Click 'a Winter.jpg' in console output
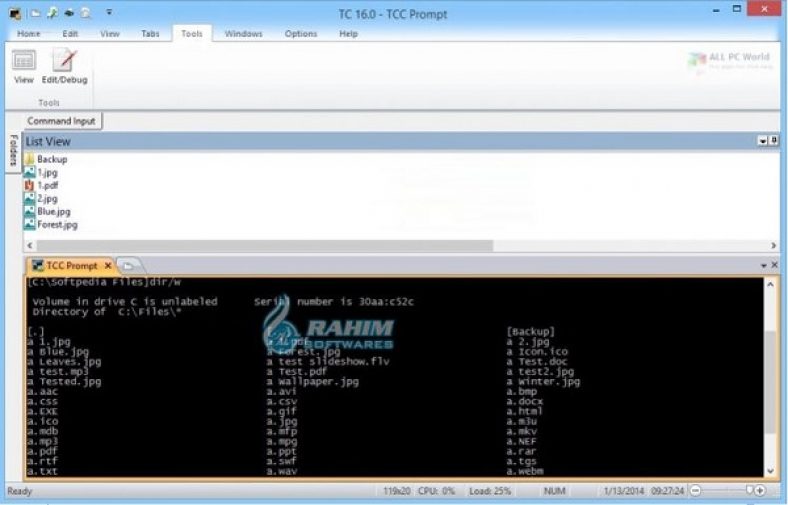788x505 pixels. tap(543, 381)
